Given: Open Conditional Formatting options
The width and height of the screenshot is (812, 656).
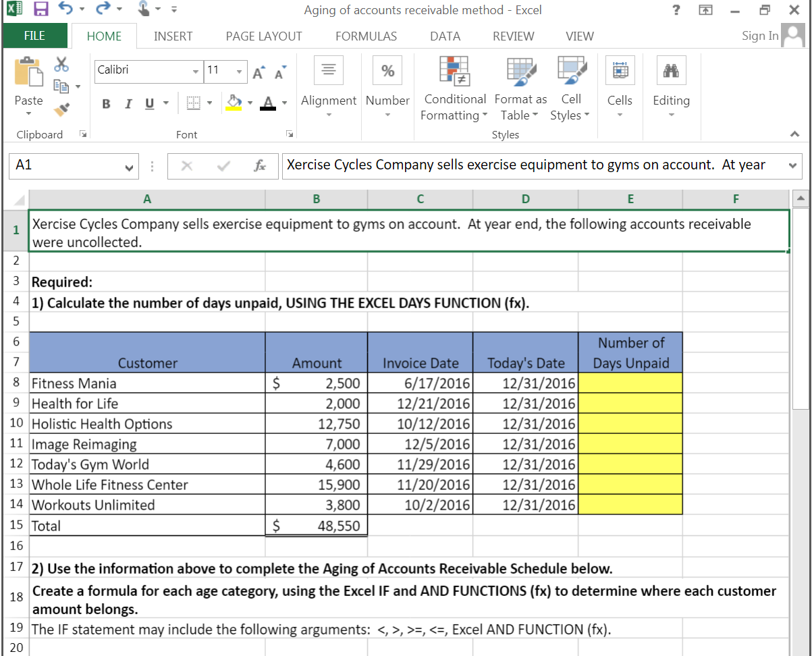Looking at the screenshot, I should pos(454,88).
